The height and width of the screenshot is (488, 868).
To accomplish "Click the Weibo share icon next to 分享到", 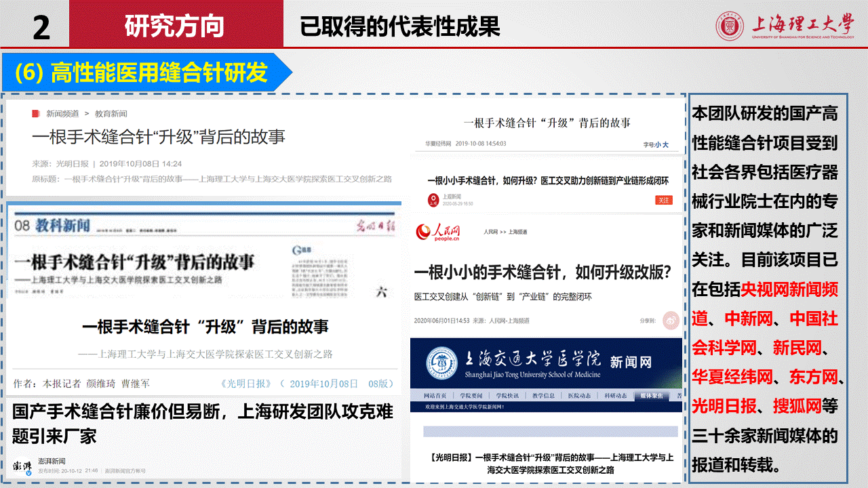I will coord(670,321).
